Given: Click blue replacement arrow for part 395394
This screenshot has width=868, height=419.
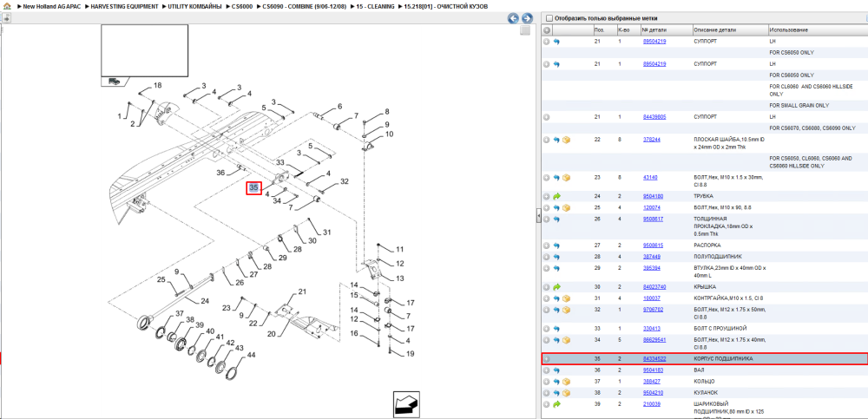Looking at the screenshot, I should (x=556, y=268).
